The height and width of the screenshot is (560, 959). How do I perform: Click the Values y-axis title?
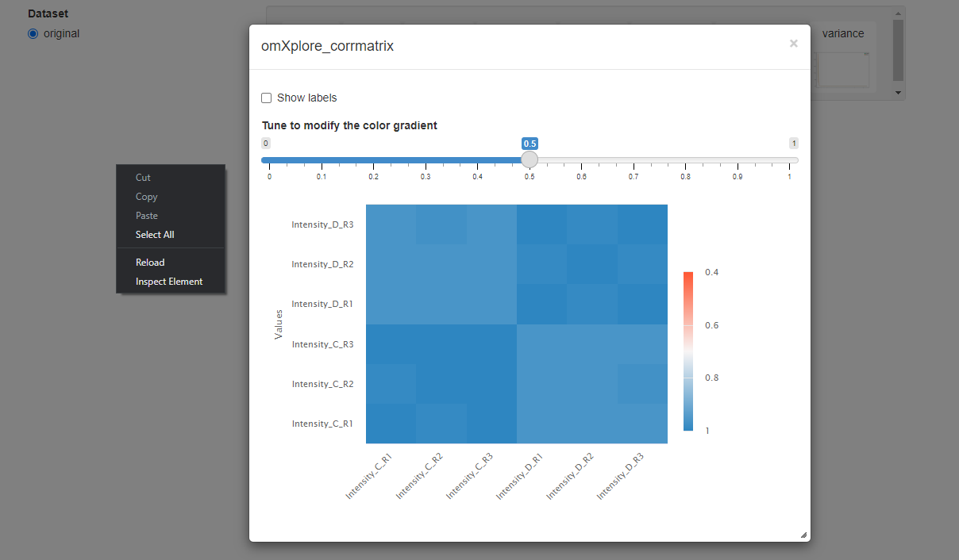point(279,324)
